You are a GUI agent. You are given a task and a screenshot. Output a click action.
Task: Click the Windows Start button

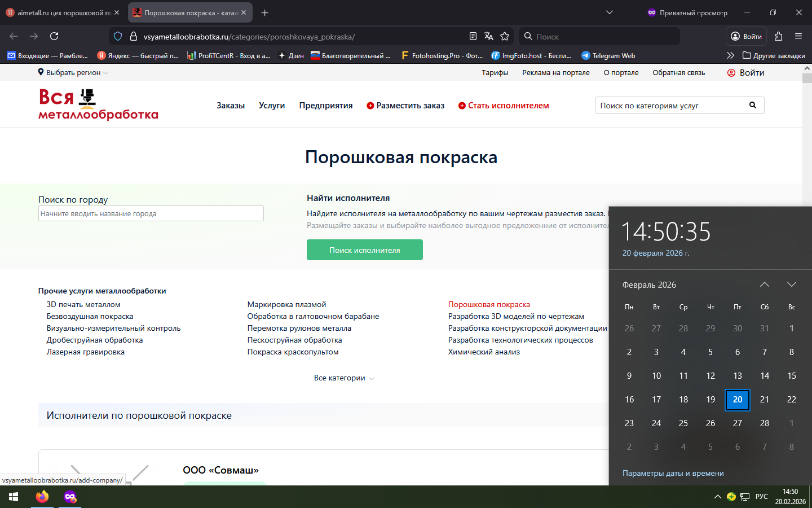pyautogui.click(x=14, y=497)
